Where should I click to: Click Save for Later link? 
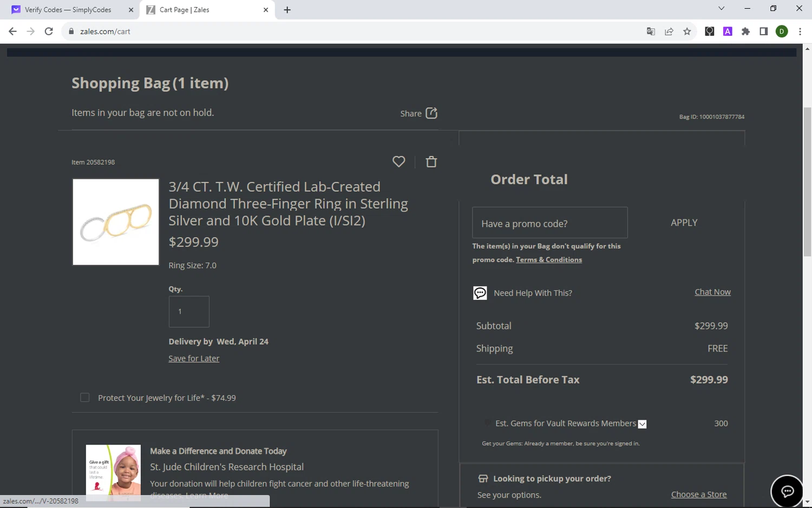(x=194, y=359)
